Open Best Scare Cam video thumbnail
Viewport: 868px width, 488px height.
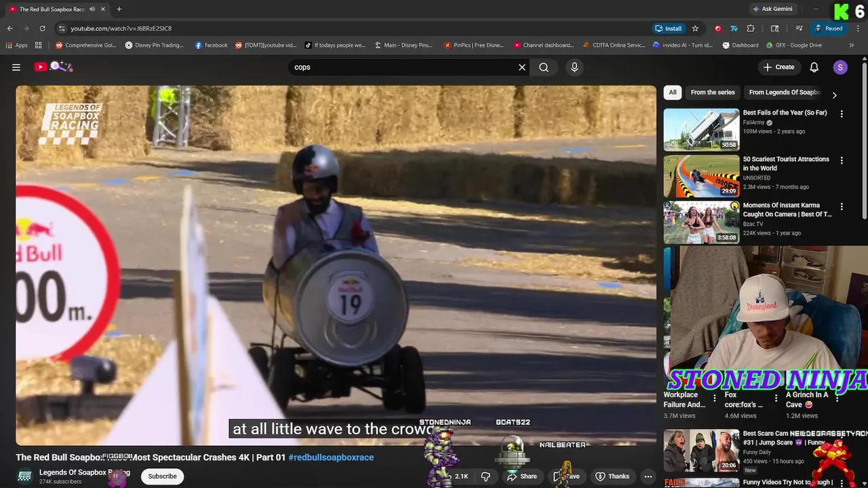701,450
